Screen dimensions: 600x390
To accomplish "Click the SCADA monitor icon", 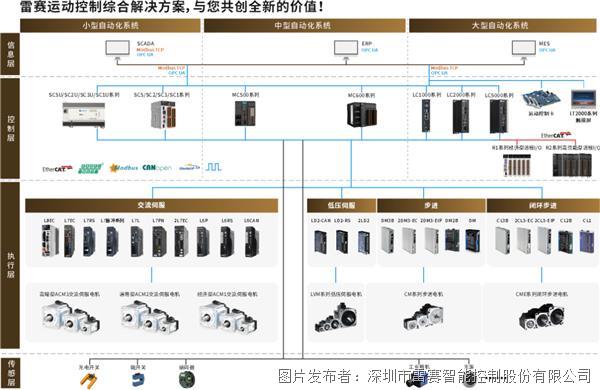I will (118, 49).
